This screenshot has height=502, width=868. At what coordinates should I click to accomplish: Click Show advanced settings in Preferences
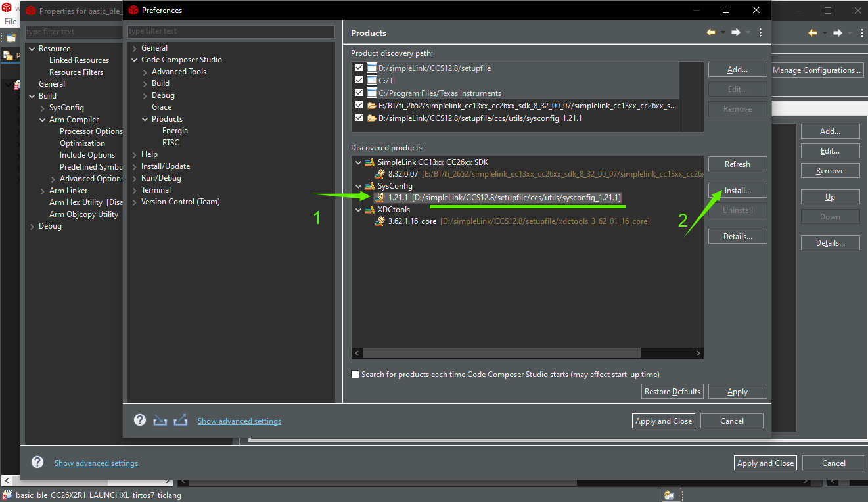(x=239, y=421)
